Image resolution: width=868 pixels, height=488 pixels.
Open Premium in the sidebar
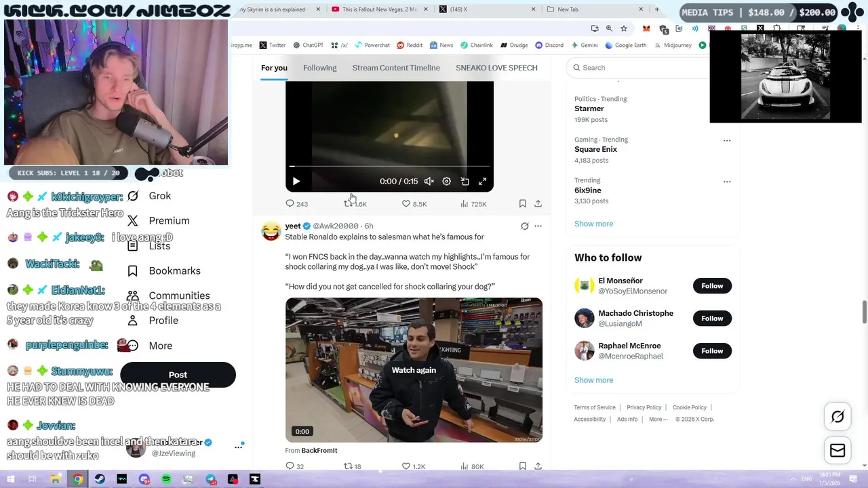(x=159, y=221)
